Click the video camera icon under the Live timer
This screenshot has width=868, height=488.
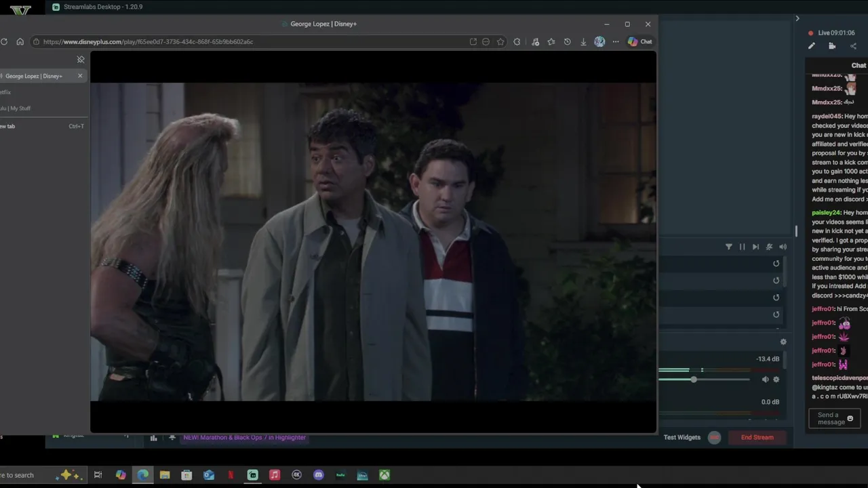[832, 46]
